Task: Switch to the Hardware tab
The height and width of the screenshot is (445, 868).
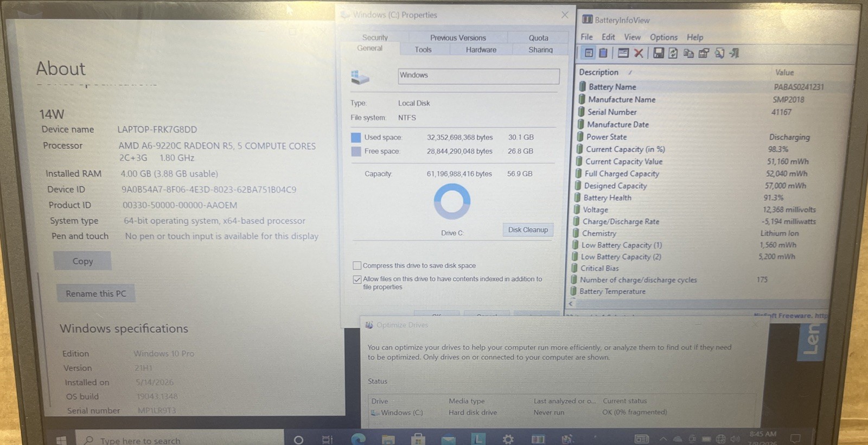Action: pos(481,49)
